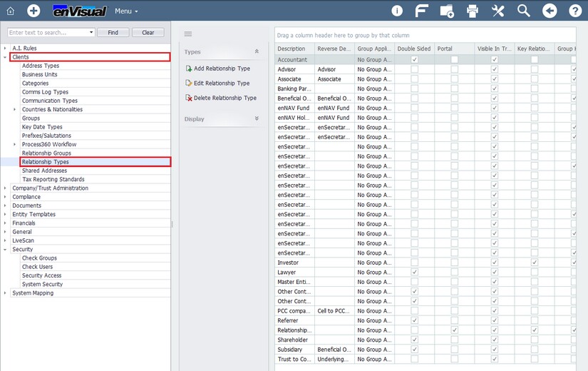Open the search field dropdown arrow
The width and height of the screenshot is (588, 371).
point(91,33)
